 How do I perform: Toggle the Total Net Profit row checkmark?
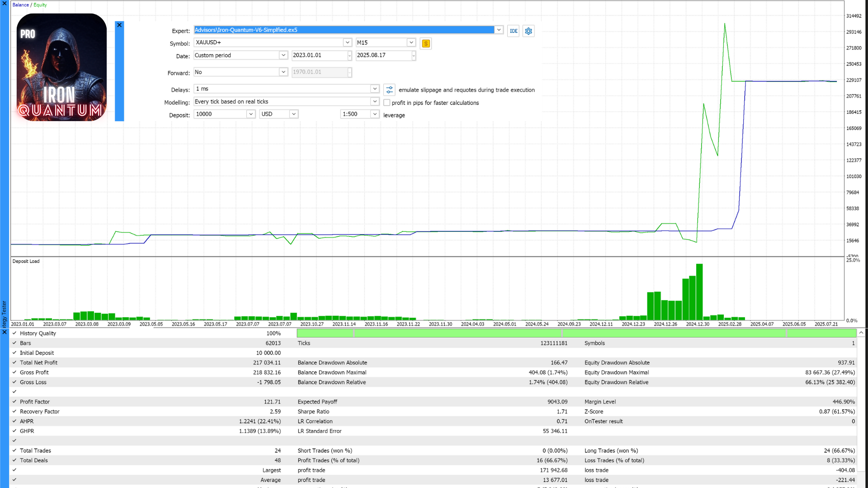coord(14,362)
